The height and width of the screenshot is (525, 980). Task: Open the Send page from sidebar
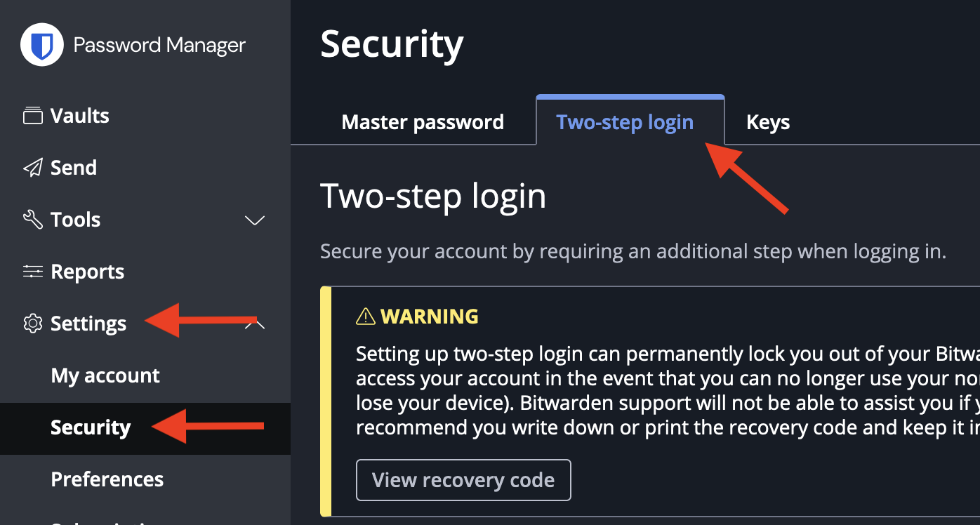[73, 167]
